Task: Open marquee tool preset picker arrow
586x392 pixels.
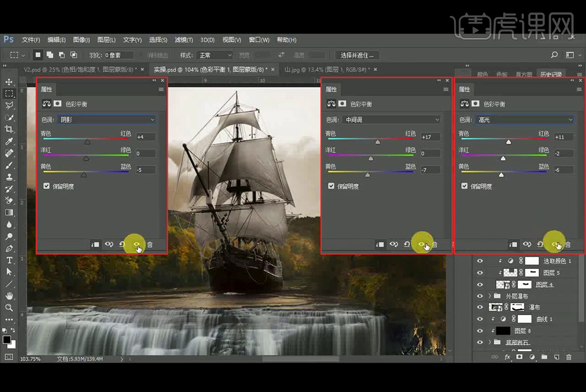Action: coord(23,55)
